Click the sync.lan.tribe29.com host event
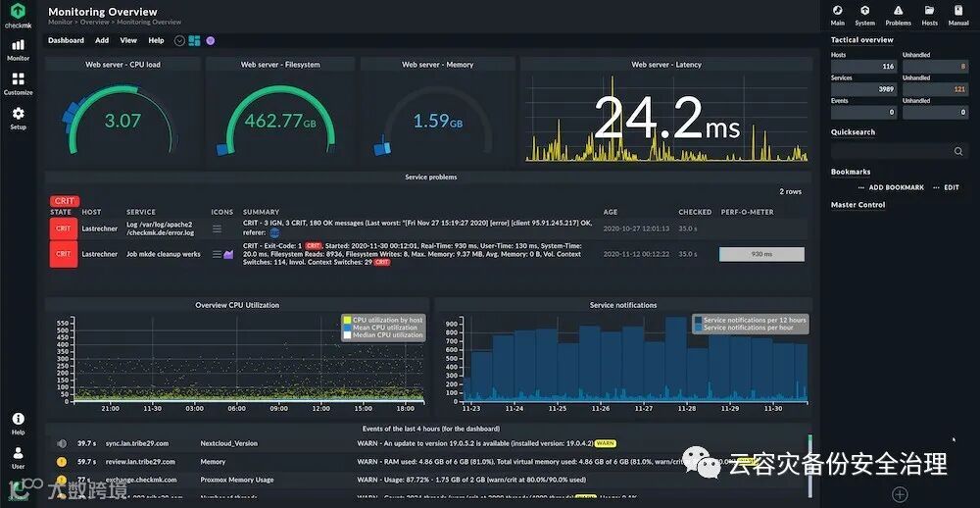 137,443
